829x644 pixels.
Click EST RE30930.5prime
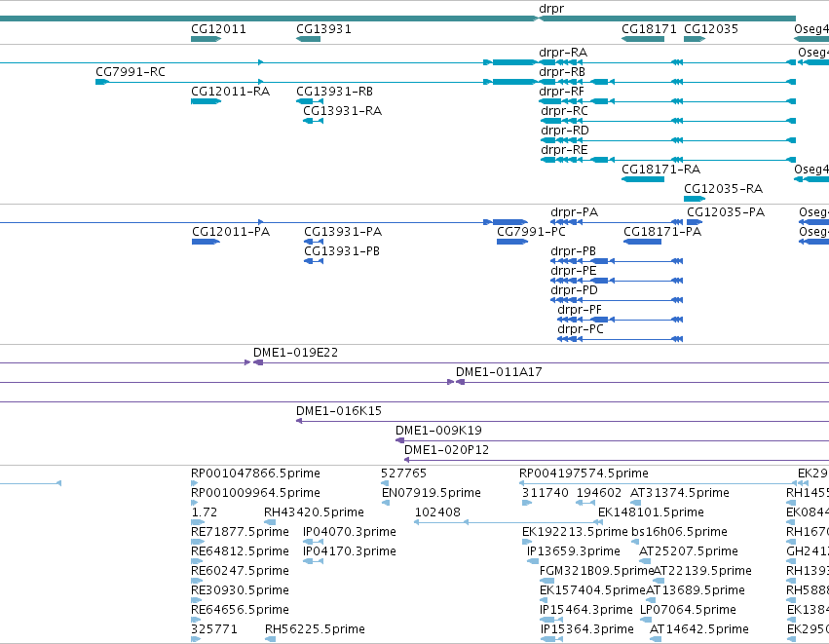[x=240, y=590]
